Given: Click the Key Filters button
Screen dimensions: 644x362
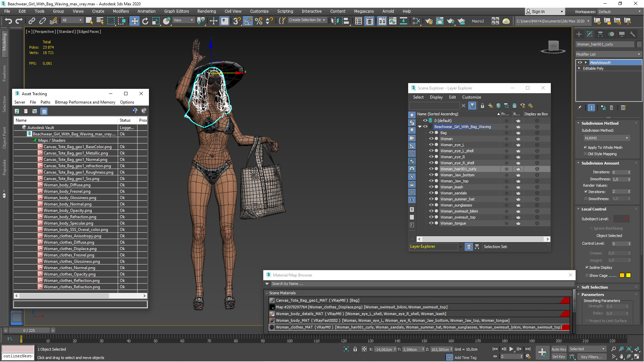Looking at the screenshot, I should [x=592, y=357].
